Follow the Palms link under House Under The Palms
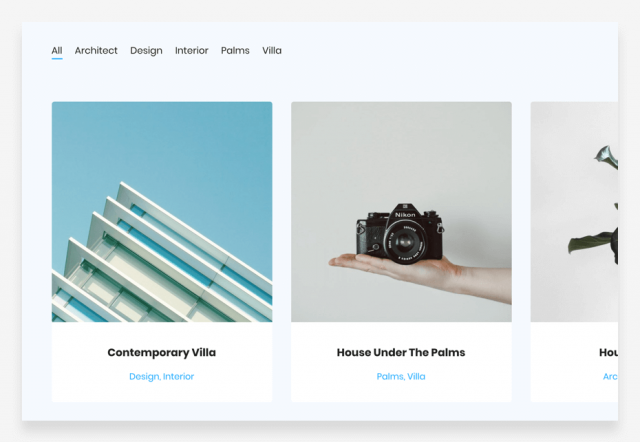 coord(390,376)
